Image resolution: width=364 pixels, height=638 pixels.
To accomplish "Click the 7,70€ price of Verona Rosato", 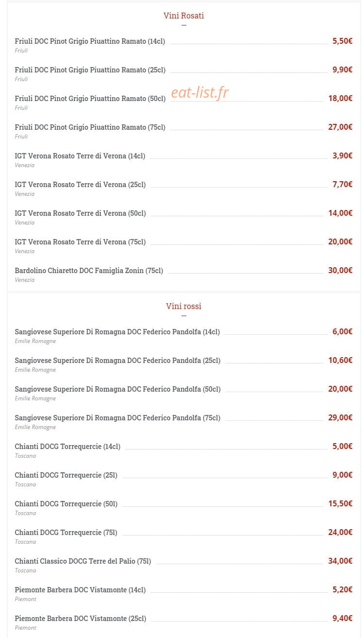I will click(342, 184).
